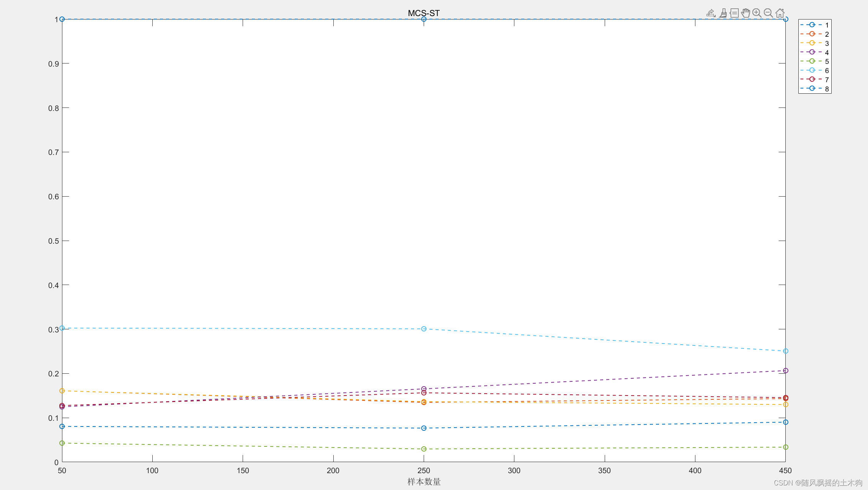Click the x-axis tick label 350

pos(604,471)
